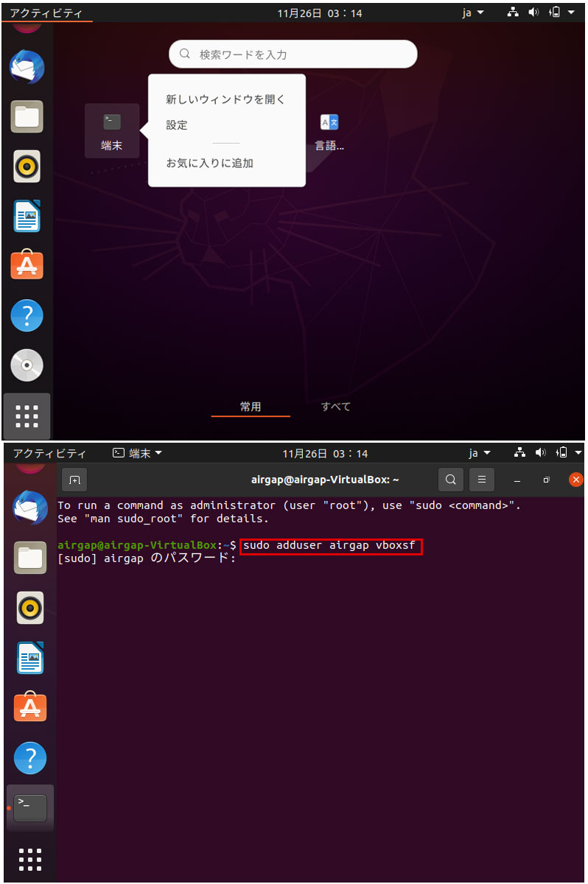Image resolution: width=588 pixels, height=884 pixels.
Task: Open the ja input source dropdown in the overview
Action: tap(473, 13)
